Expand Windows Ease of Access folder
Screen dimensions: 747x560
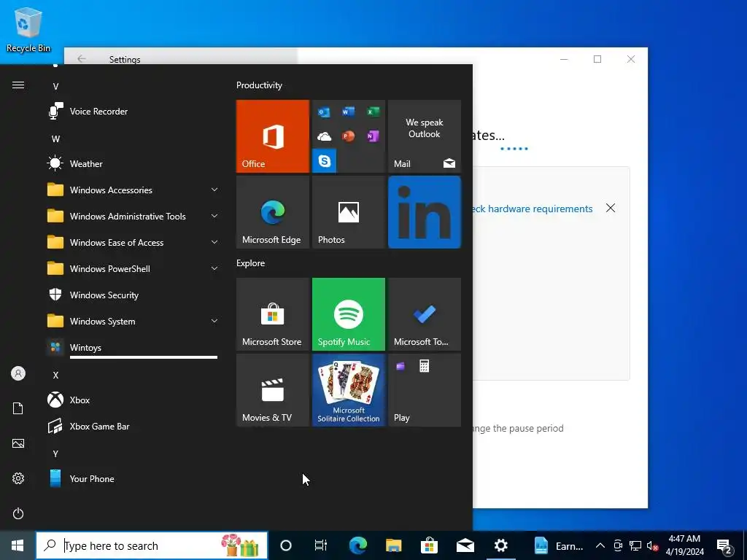(133, 242)
